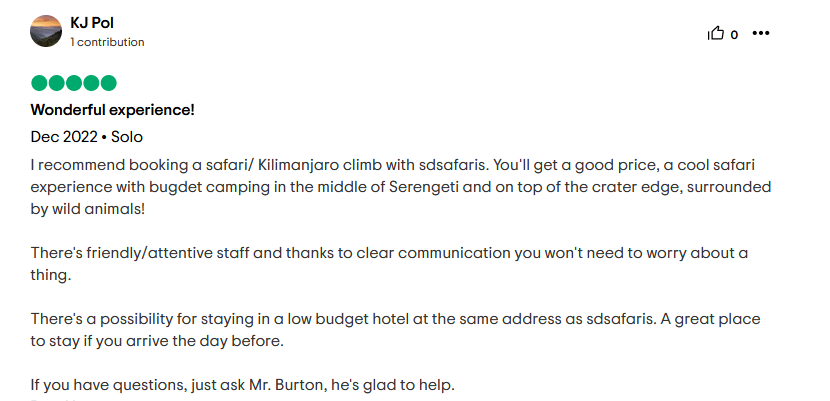Image resolution: width=830 pixels, height=401 pixels.
Task: Click the paragraph about low budget hotel
Action: coord(395,330)
